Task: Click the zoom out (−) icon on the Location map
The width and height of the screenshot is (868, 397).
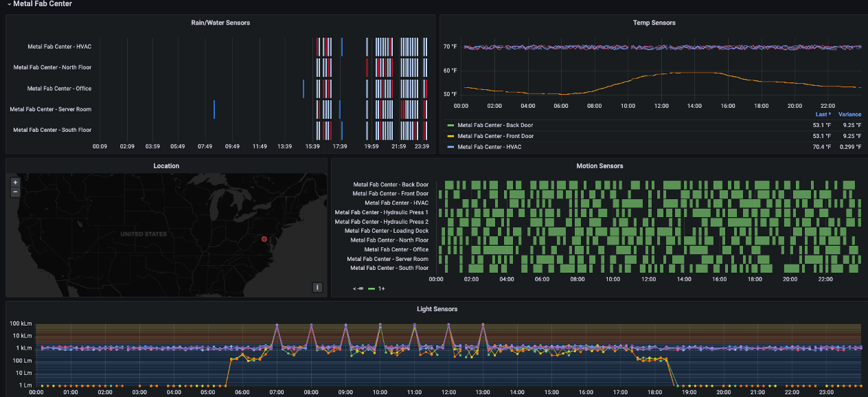Action: [x=14, y=191]
